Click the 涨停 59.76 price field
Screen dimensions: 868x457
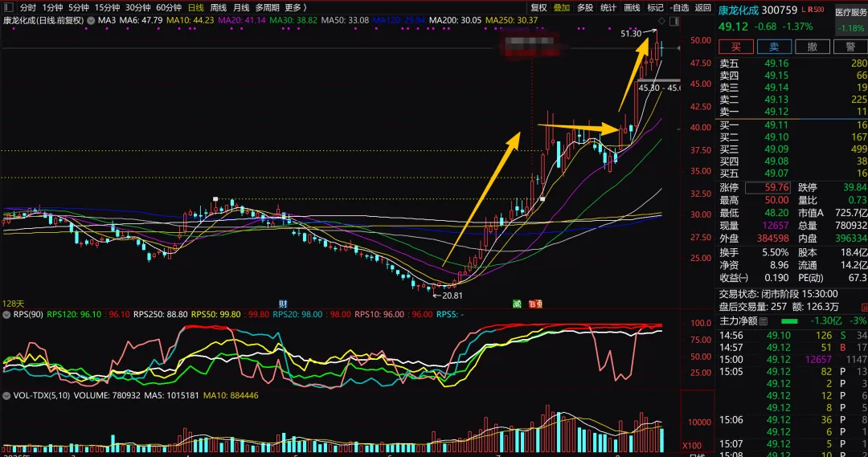click(768, 188)
